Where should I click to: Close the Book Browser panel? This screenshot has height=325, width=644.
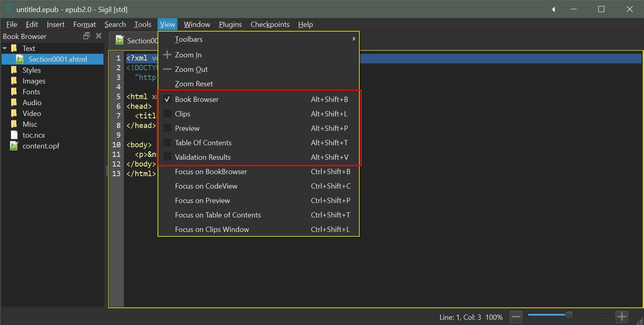coord(99,36)
